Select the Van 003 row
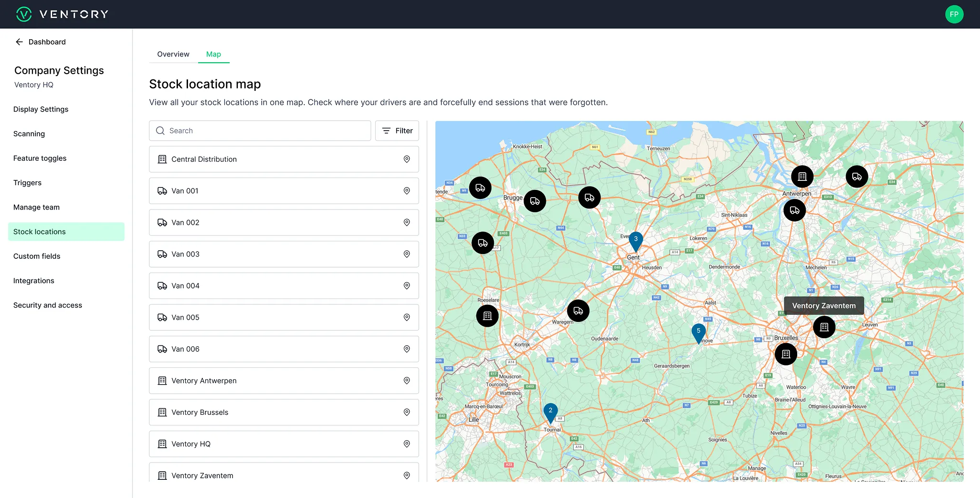 (x=284, y=254)
